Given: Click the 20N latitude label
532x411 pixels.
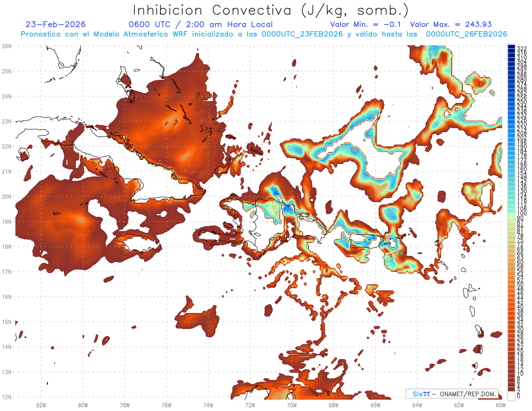Looking at the screenshot, I should 7,196.
